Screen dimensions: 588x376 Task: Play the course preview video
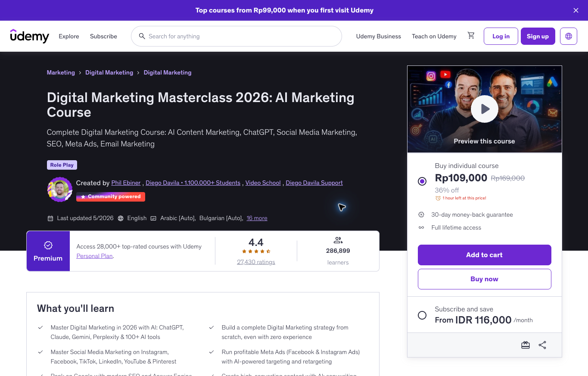point(485,109)
